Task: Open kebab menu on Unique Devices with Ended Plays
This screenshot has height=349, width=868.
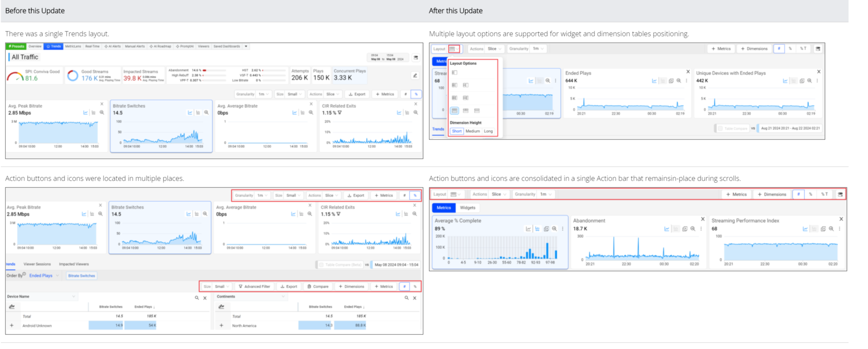Action: point(817,81)
